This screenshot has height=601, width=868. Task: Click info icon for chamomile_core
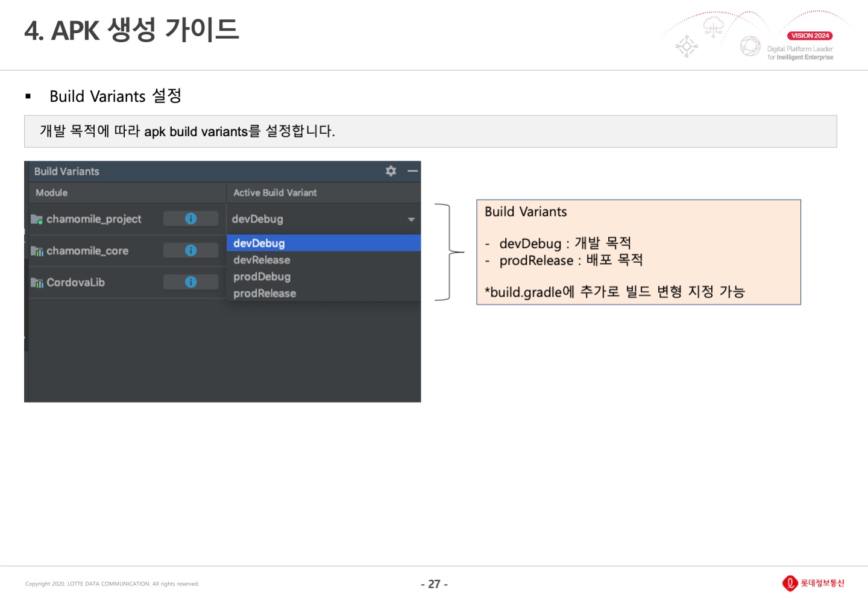(x=190, y=250)
